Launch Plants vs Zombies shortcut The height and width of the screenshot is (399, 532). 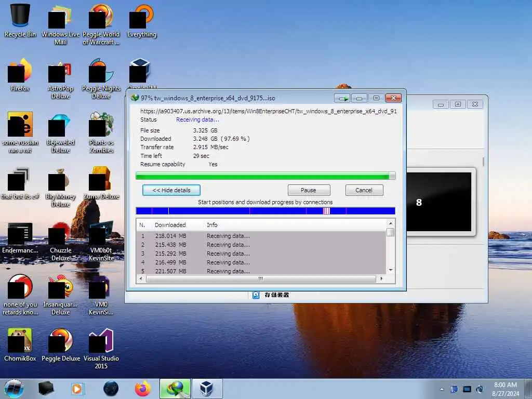[101, 132]
